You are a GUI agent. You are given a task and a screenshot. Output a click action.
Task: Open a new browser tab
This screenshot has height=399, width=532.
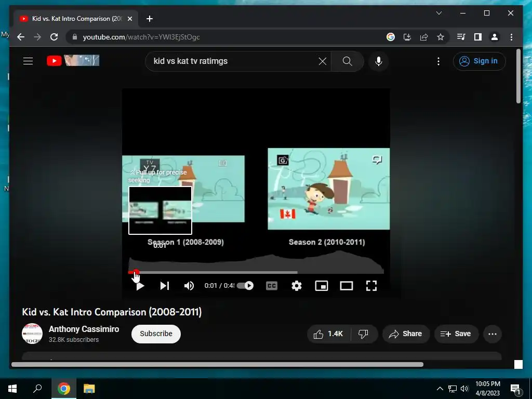coord(150,19)
